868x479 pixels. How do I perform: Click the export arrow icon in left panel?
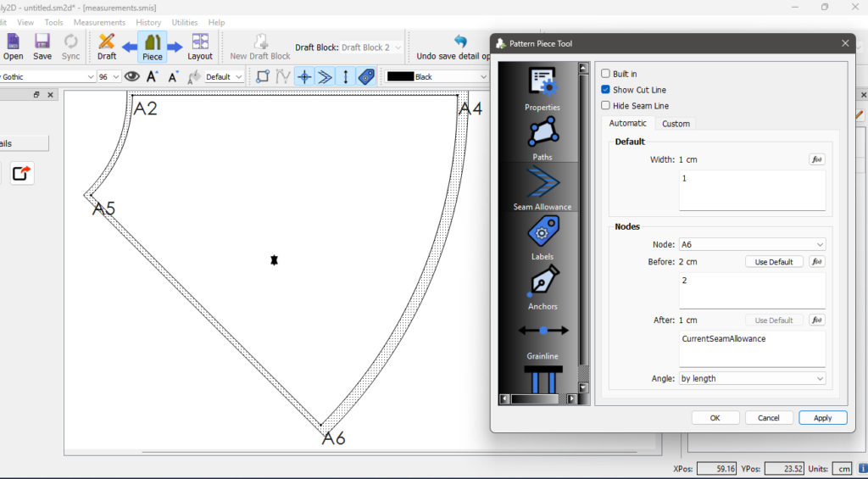tap(21, 174)
